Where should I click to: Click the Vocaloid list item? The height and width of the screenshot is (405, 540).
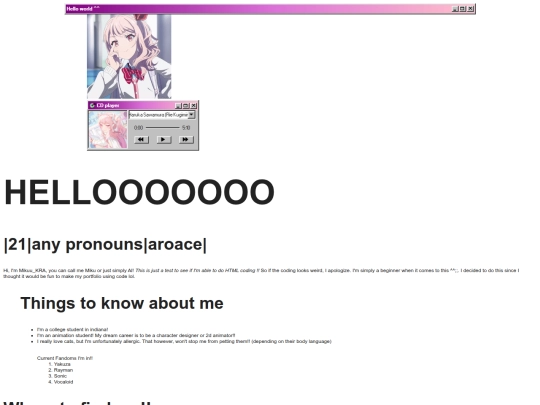pos(63,382)
